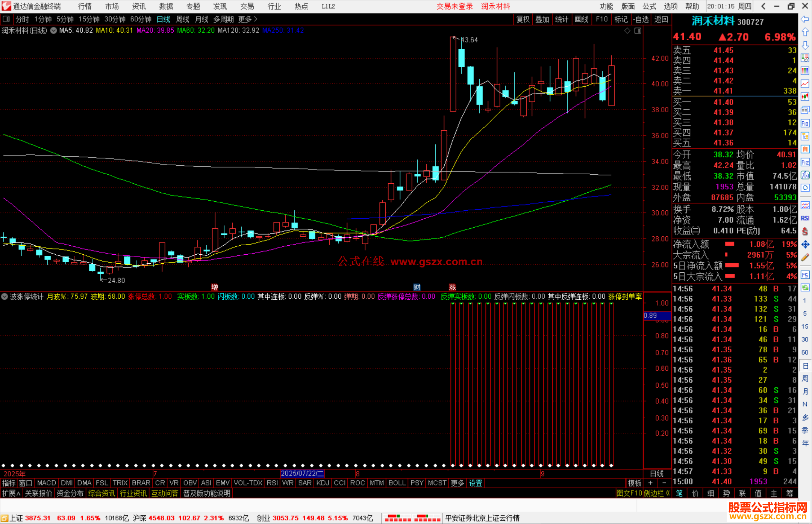Switch to 1-minute period in sidebar
812x524 pixels.
tap(805, 301)
